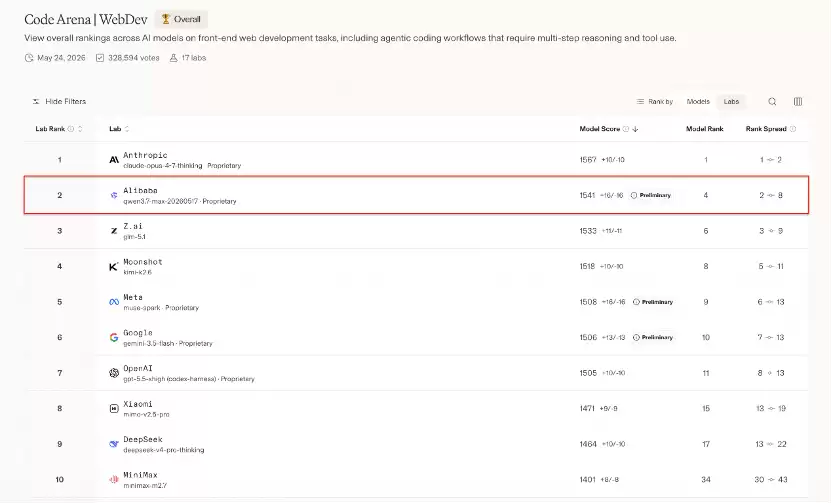Switch ranking toggle to Models

698,101
